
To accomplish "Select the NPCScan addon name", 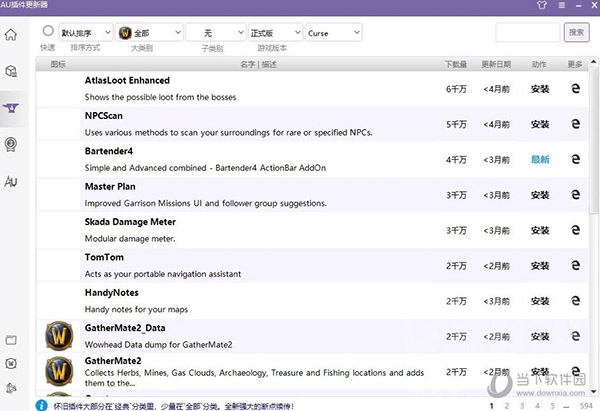I will (x=104, y=116).
